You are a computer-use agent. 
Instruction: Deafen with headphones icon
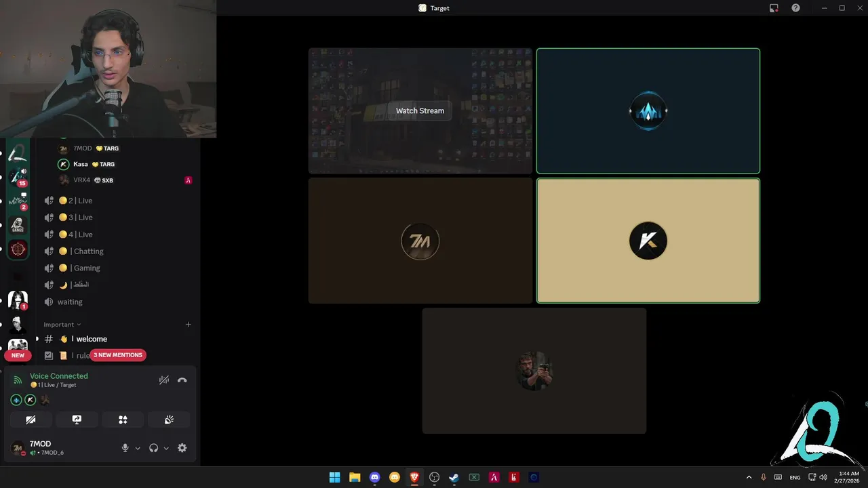pyautogui.click(x=154, y=448)
